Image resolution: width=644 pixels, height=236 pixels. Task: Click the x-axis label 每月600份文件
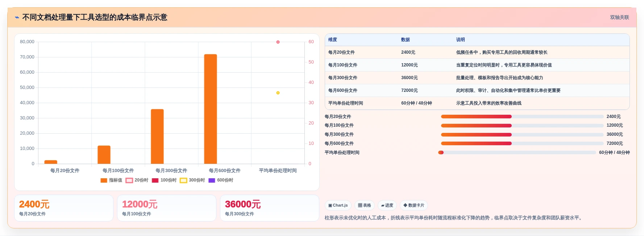click(225, 171)
